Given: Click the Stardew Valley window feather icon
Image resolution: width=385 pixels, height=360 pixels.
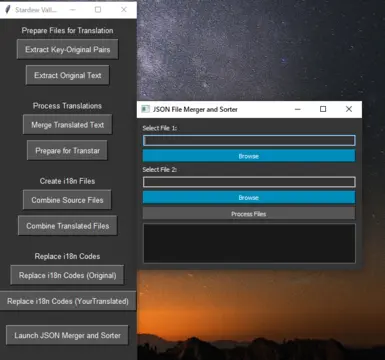Looking at the screenshot, I should point(7,10).
